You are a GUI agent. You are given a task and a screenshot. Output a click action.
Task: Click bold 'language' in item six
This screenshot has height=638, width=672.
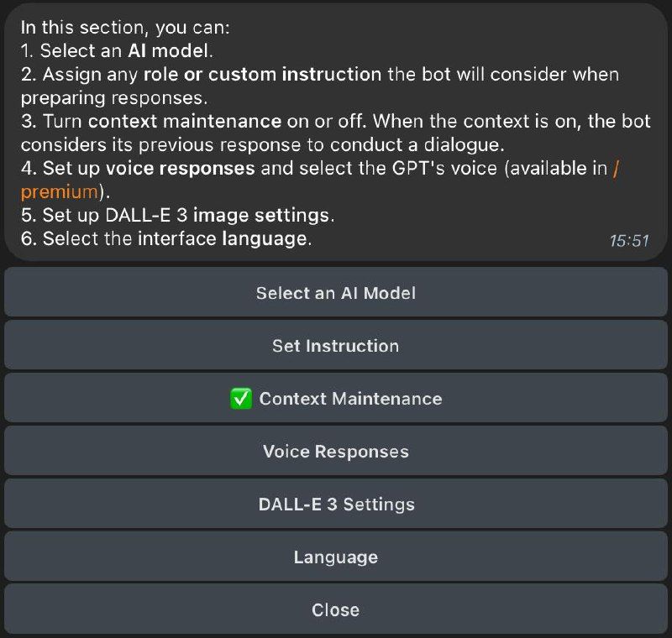265,239
